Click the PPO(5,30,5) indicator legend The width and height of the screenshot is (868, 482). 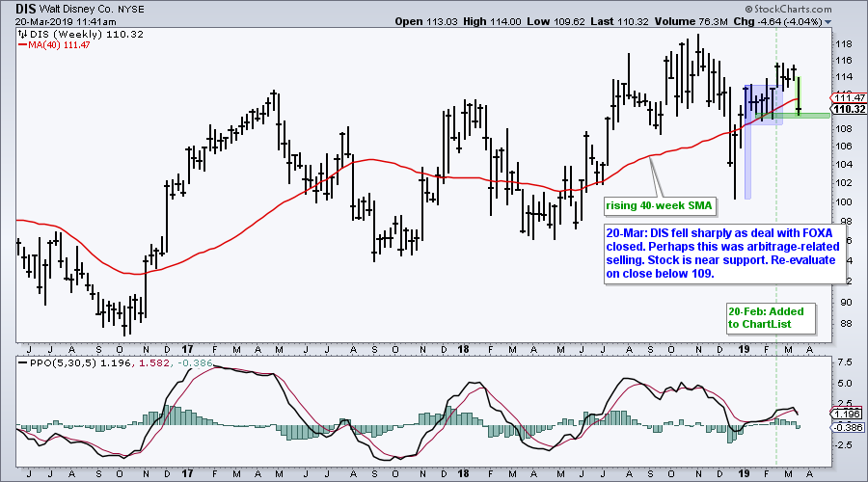[116, 363]
